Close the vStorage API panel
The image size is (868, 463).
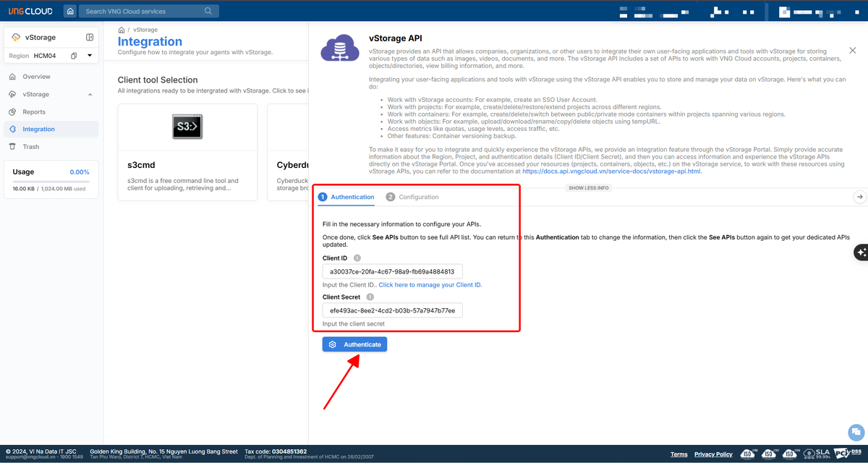852,51
